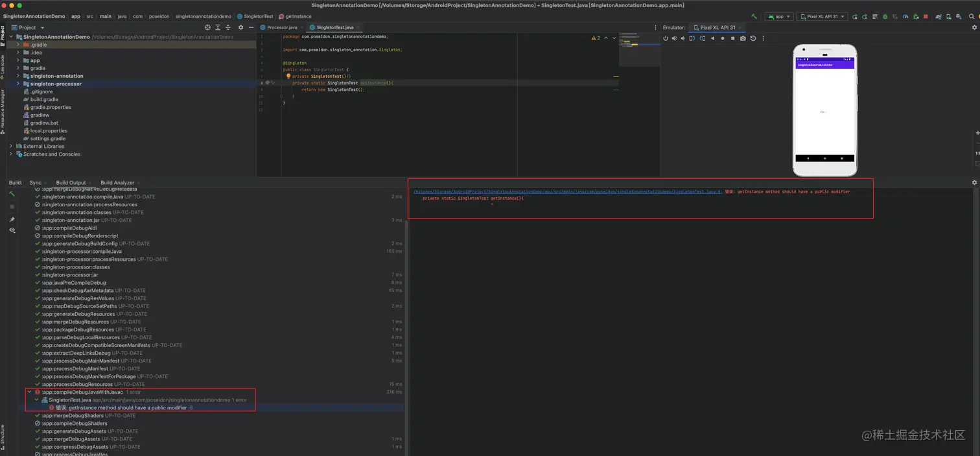980x456 pixels.
Task: Click the Make Project hammer in main toolbar
Action: (754, 16)
